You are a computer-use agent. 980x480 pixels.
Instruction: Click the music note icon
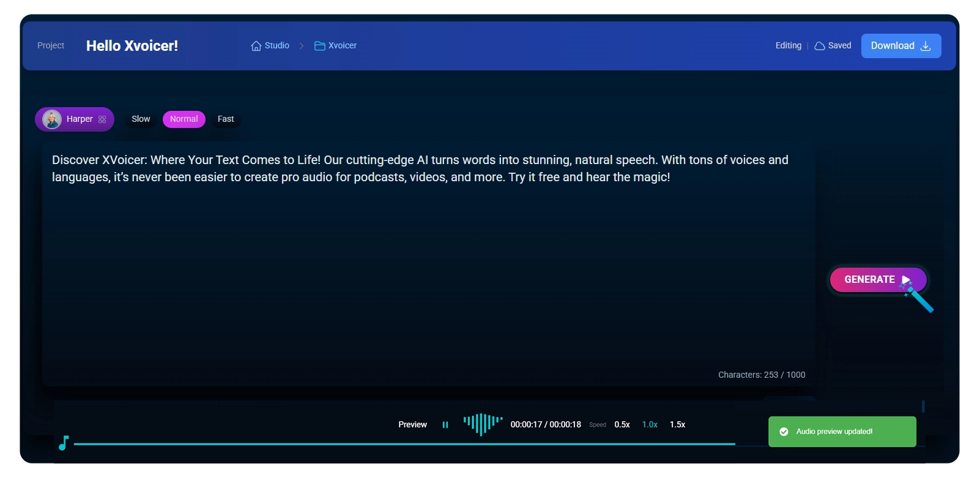point(64,443)
